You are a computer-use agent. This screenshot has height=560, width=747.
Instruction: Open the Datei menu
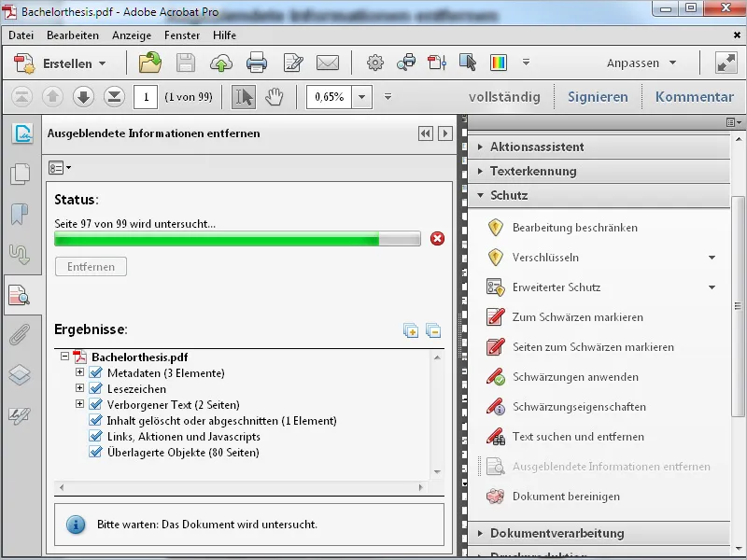[21, 35]
